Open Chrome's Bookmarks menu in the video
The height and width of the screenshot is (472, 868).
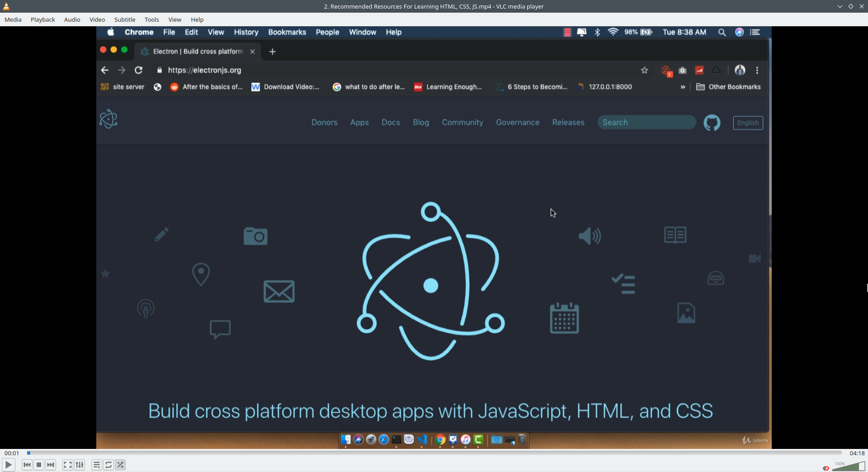pyautogui.click(x=287, y=32)
